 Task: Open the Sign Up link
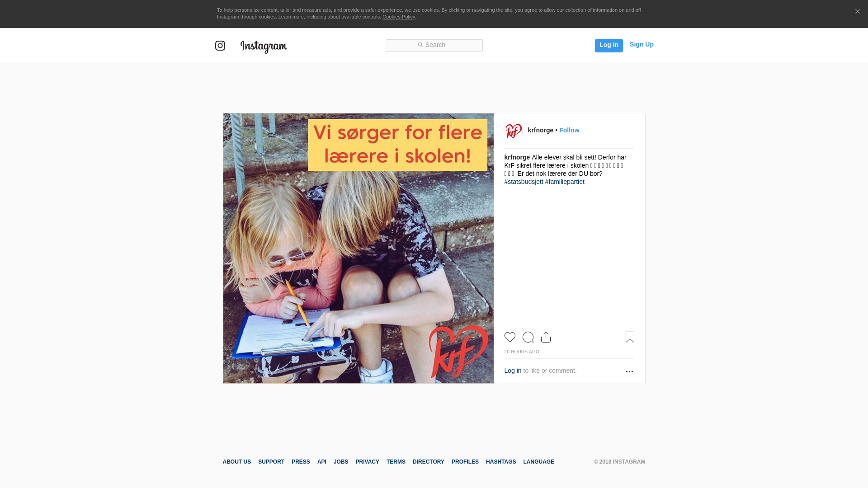(x=641, y=44)
